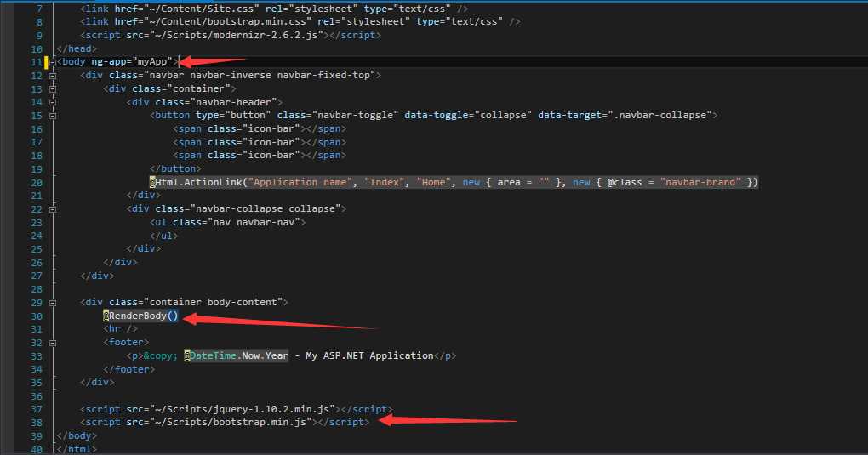Click the ng-app attribute name
The width and height of the screenshot is (868, 455).
109,61
